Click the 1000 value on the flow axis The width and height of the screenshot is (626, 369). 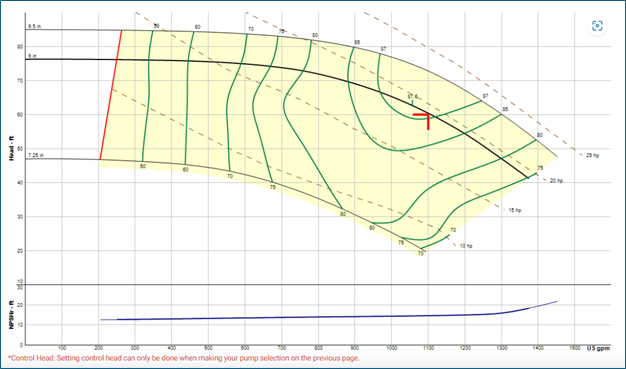pos(392,348)
